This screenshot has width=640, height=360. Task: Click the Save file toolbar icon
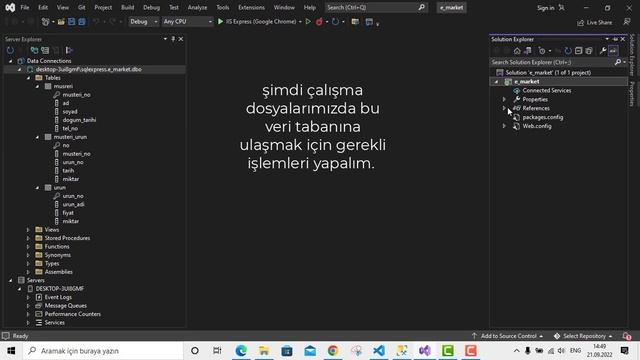click(71, 22)
